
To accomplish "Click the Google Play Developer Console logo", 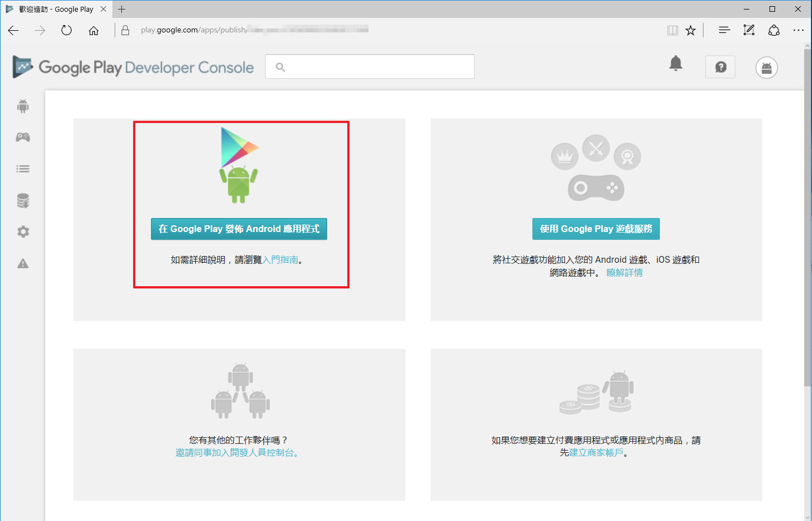I will [x=133, y=67].
